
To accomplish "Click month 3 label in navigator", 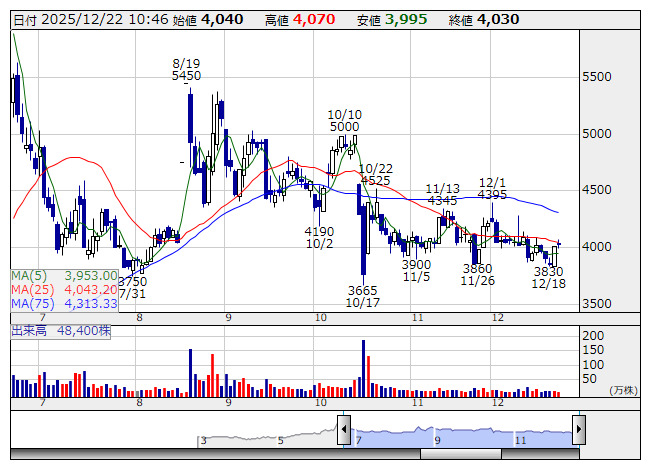I will [x=203, y=441].
